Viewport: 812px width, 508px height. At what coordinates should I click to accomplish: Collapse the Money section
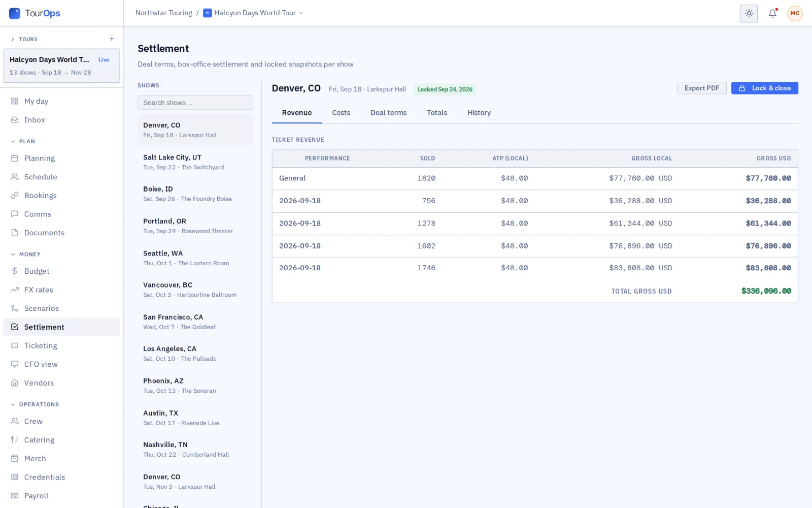(13, 254)
